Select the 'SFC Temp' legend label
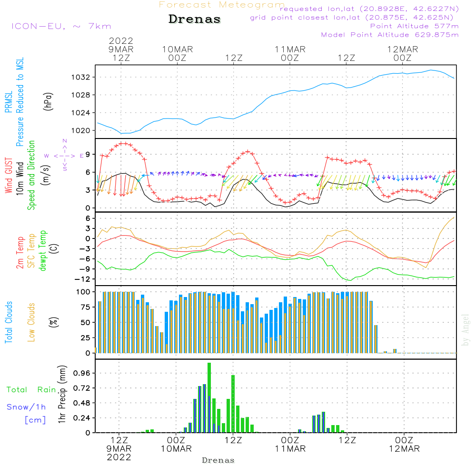Viewport: 476px width, 476px height. pos(31,251)
